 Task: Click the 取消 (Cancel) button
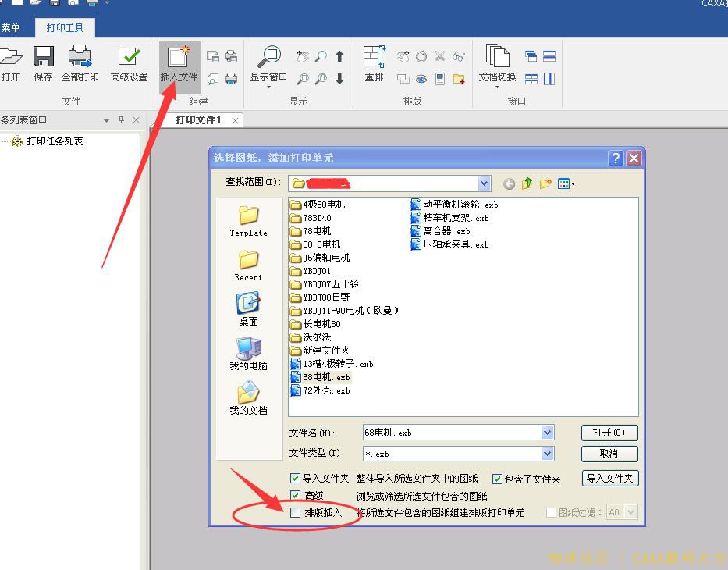tap(609, 454)
